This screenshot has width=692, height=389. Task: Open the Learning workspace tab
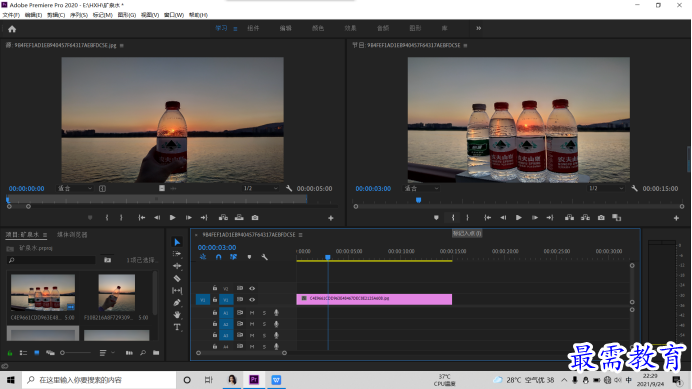[x=222, y=28]
